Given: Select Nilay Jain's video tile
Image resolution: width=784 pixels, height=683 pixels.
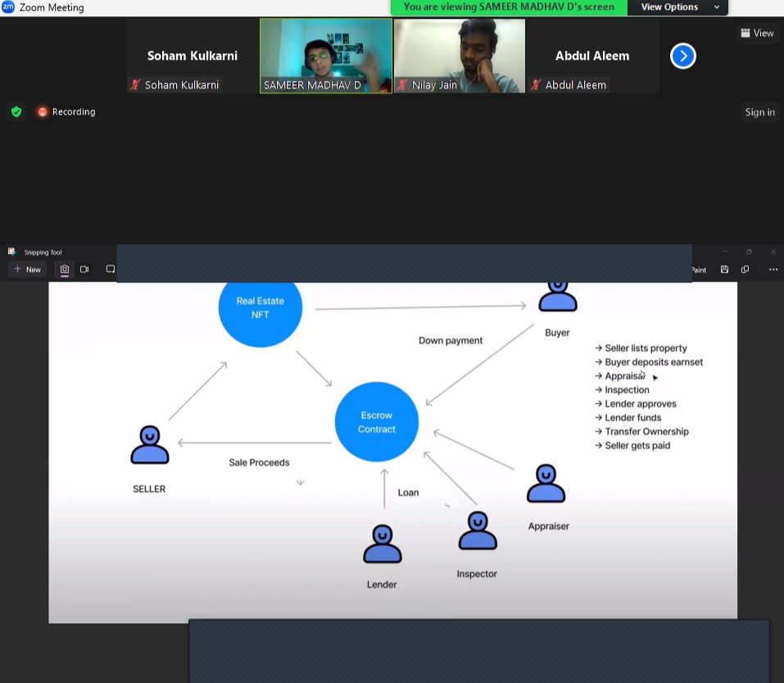Looking at the screenshot, I should [x=460, y=56].
